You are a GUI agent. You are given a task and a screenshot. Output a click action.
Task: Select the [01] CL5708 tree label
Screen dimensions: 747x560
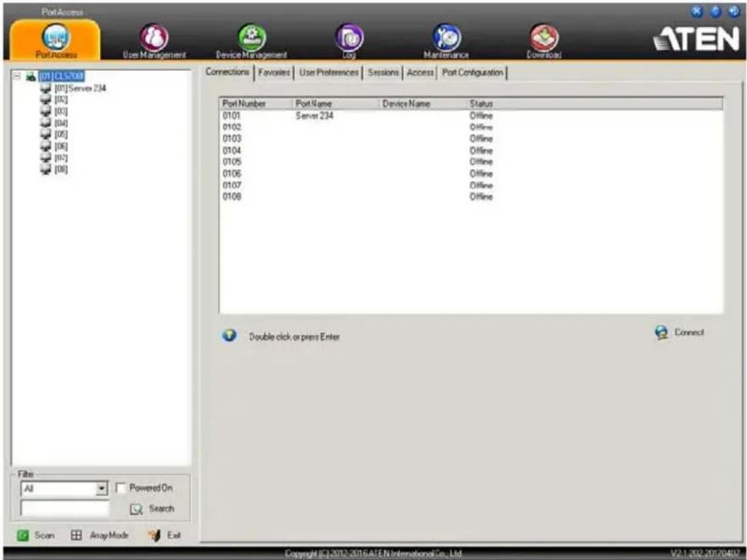[62, 77]
